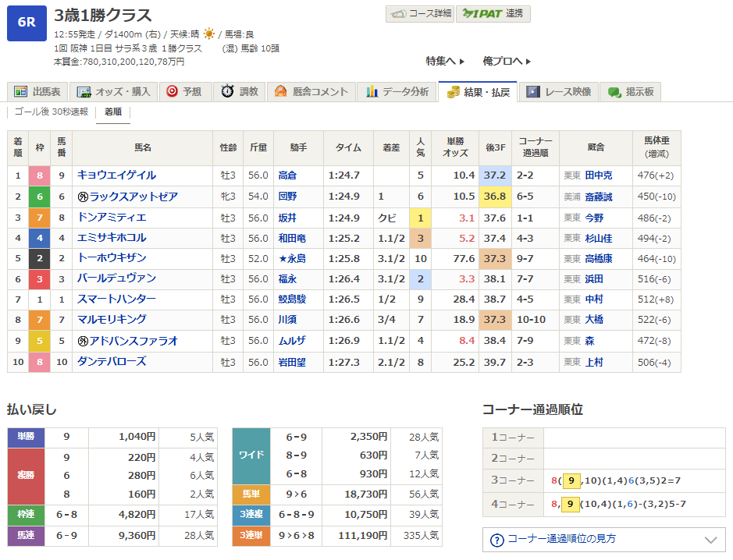The height and width of the screenshot is (560, 733).
Task: Expand コーナー通過順位の見方 section
Action: click(x=603, y=540)
